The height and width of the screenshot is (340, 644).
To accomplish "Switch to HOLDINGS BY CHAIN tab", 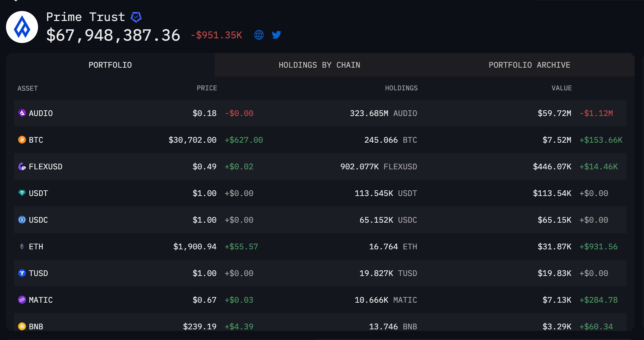I will (x=319, y=65).
